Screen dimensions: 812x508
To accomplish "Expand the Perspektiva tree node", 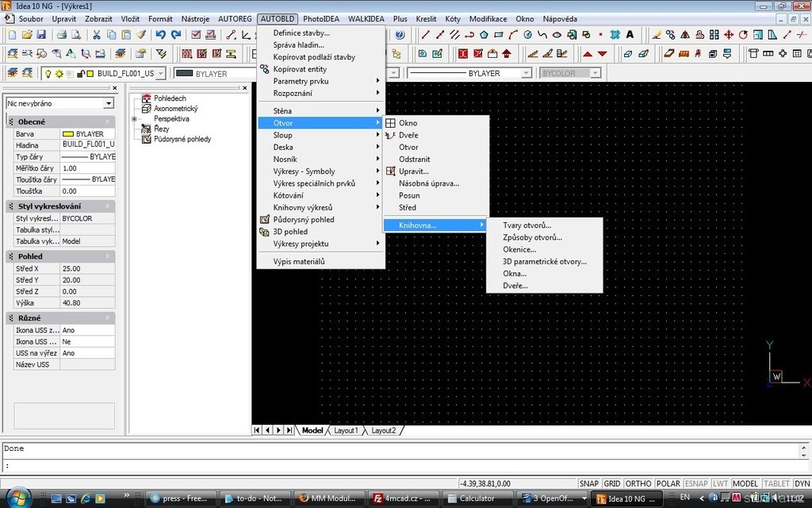I will click(x=135, y=118).
